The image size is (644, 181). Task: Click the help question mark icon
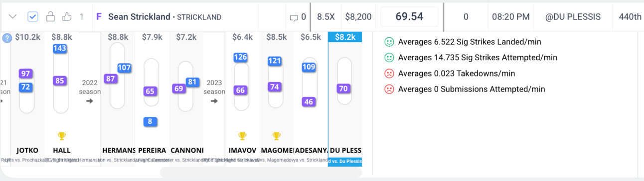[7, 38]
